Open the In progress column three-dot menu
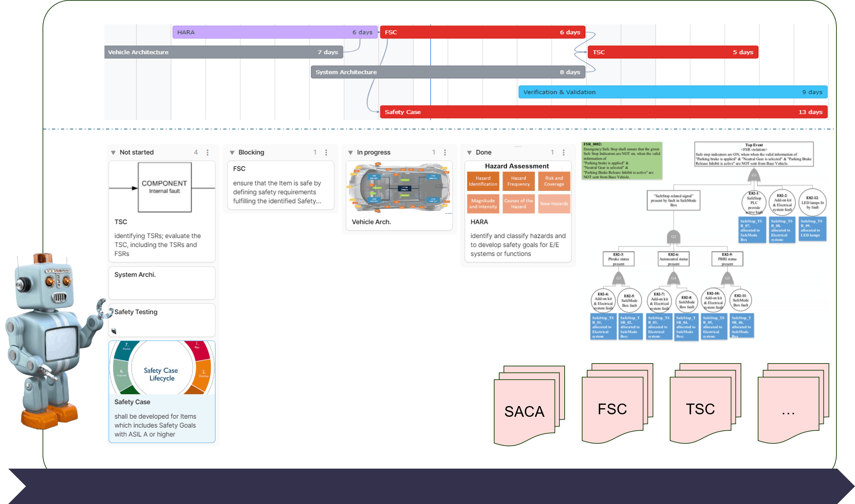This screenshot has height=504, width=855. coord(445,152)
